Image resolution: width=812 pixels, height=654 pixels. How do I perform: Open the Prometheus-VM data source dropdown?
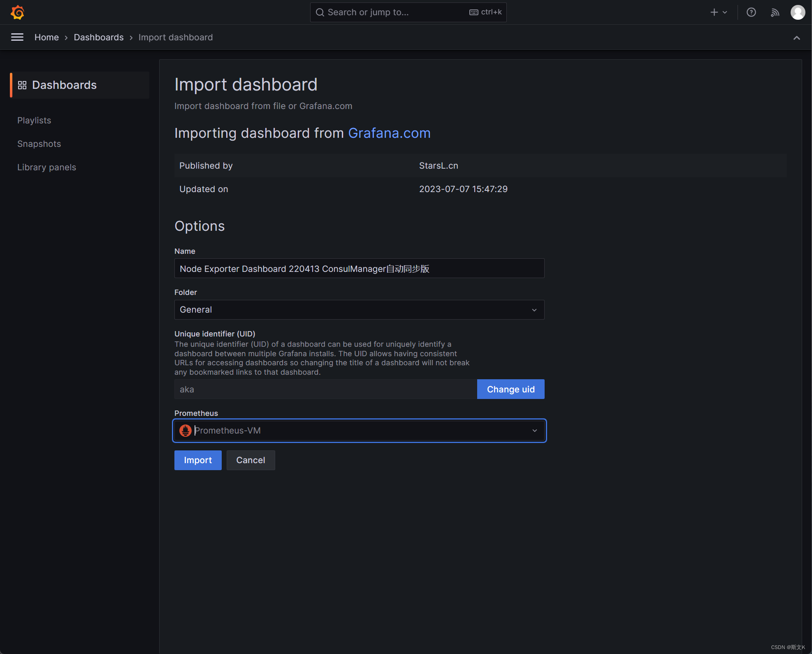point(359,431)
